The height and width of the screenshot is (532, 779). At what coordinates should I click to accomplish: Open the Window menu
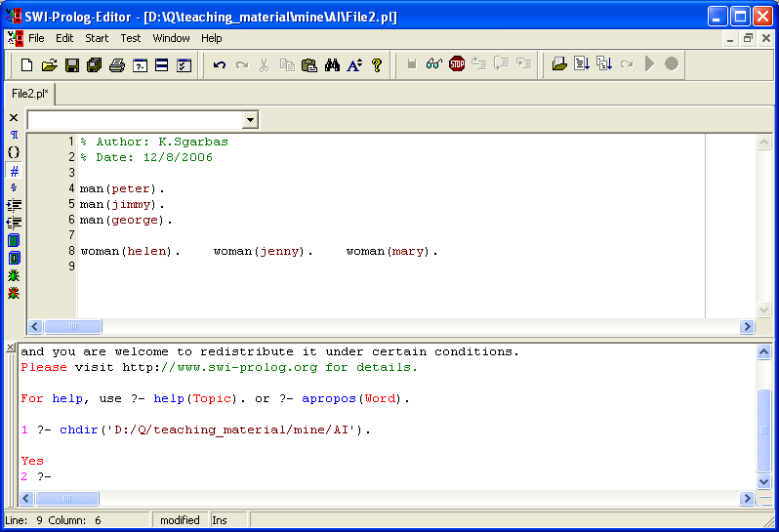pyautogui.click(x=172, y=38)
